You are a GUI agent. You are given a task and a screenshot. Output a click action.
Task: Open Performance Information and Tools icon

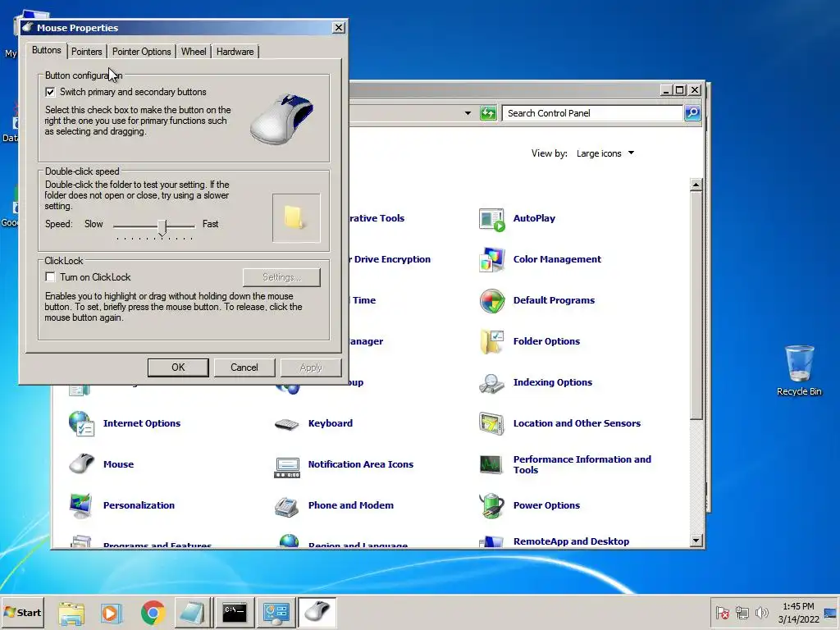click(x=492, y=464)
